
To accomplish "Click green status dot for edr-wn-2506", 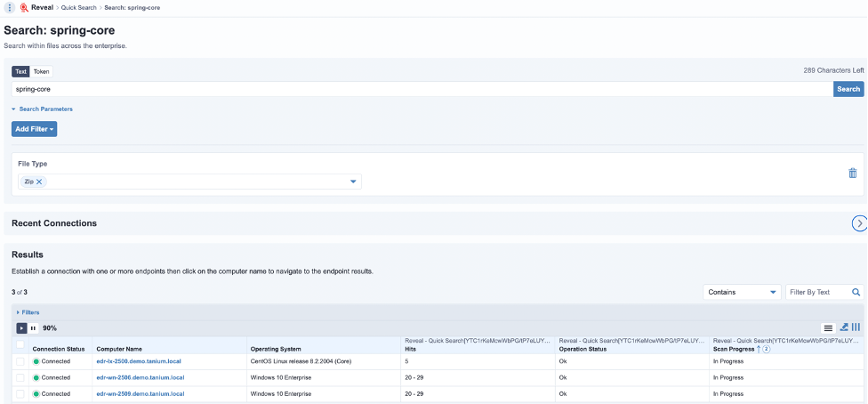I will (36, 378).
